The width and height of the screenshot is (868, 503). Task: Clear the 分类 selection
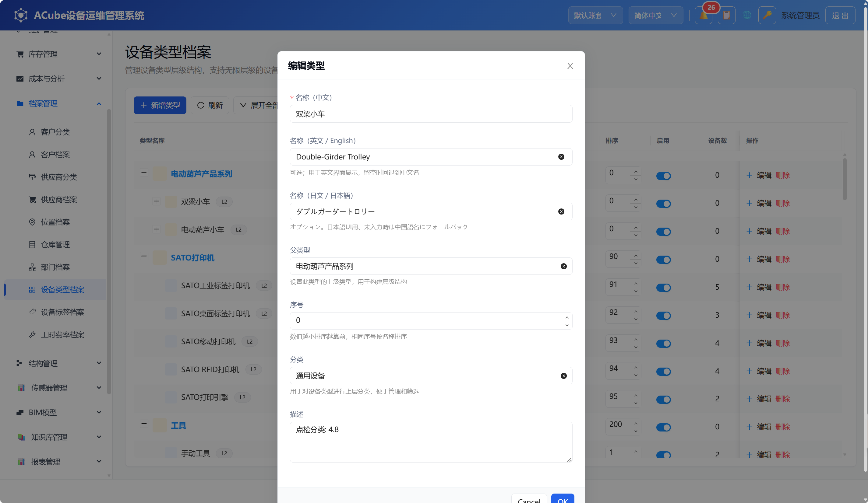(563, 376)
